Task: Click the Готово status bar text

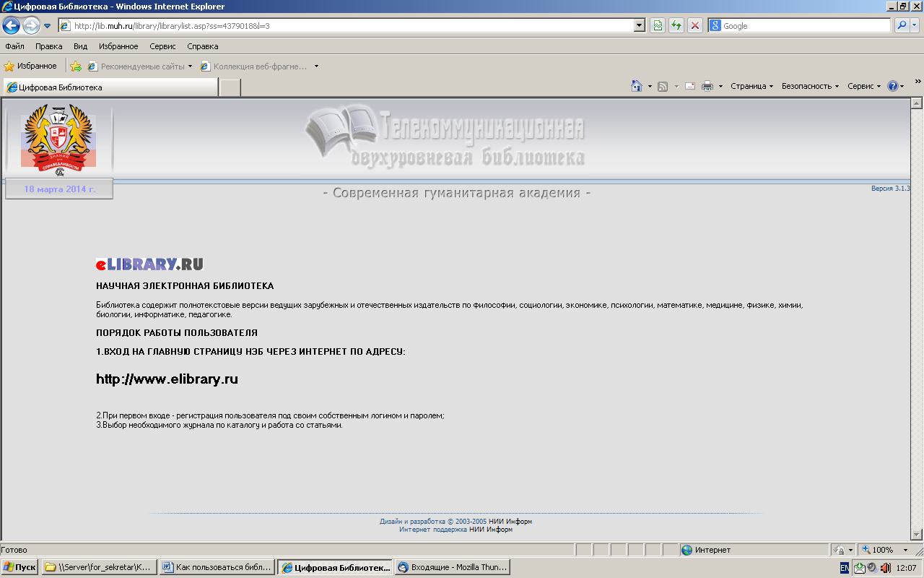Action: [14, 550]
